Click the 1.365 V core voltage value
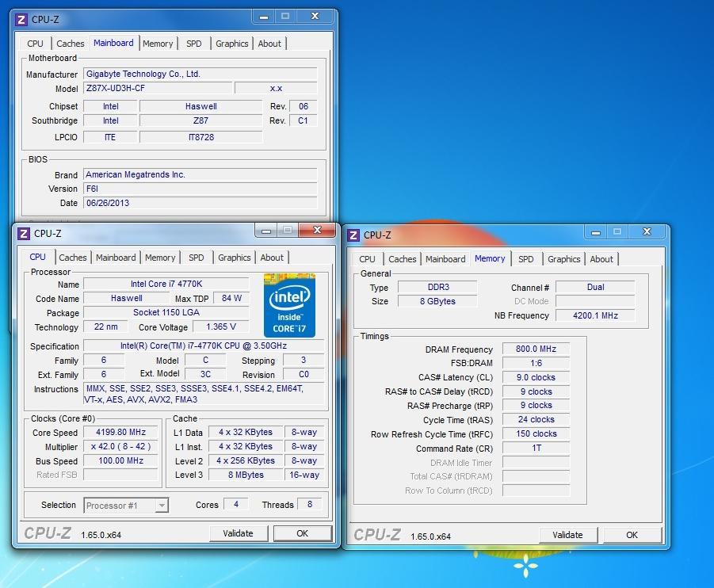The image size is (714, 588). point(221,326)
